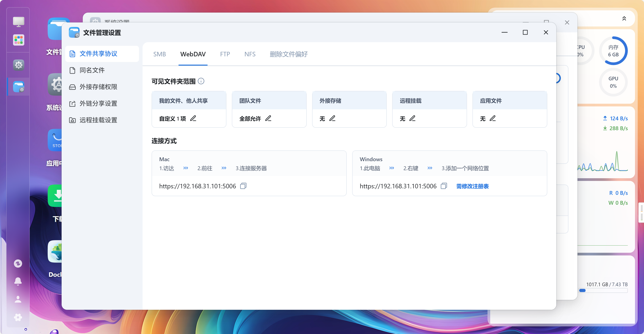This screenshot has height=334, width=644.
Task: Open notifications bell in the sidebar
Action: [x=18, y=281]
